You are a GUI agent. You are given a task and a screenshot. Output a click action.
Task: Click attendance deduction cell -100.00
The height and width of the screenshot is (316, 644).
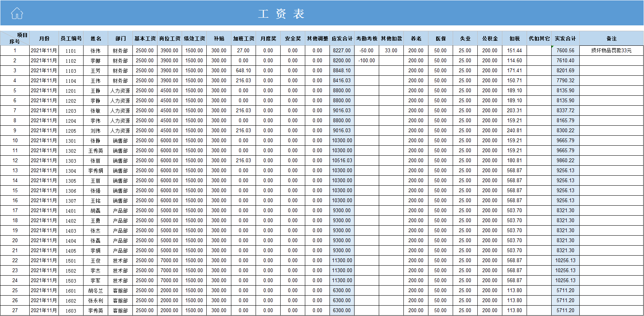click(367, 60)
